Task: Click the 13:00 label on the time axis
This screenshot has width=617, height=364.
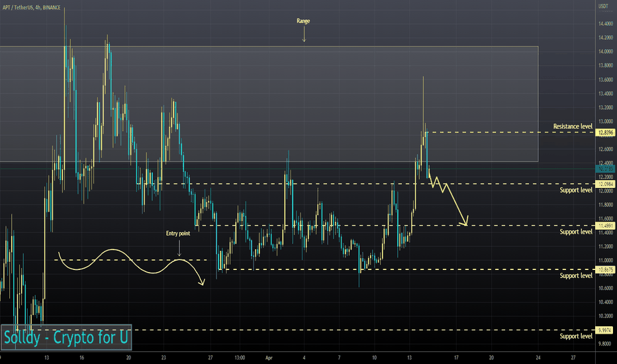Action: click(240, 357)
